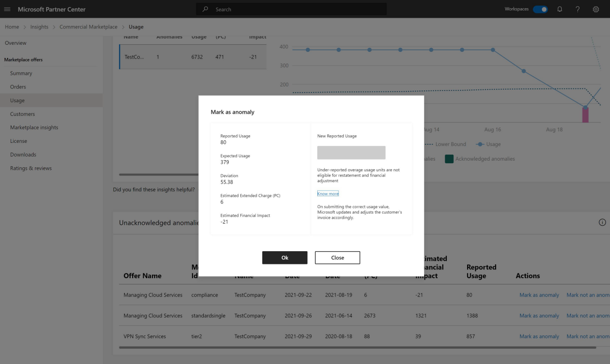Click the pink anomaly bar in the chart
Screen dimensions: 610x364
click(585, 115)
